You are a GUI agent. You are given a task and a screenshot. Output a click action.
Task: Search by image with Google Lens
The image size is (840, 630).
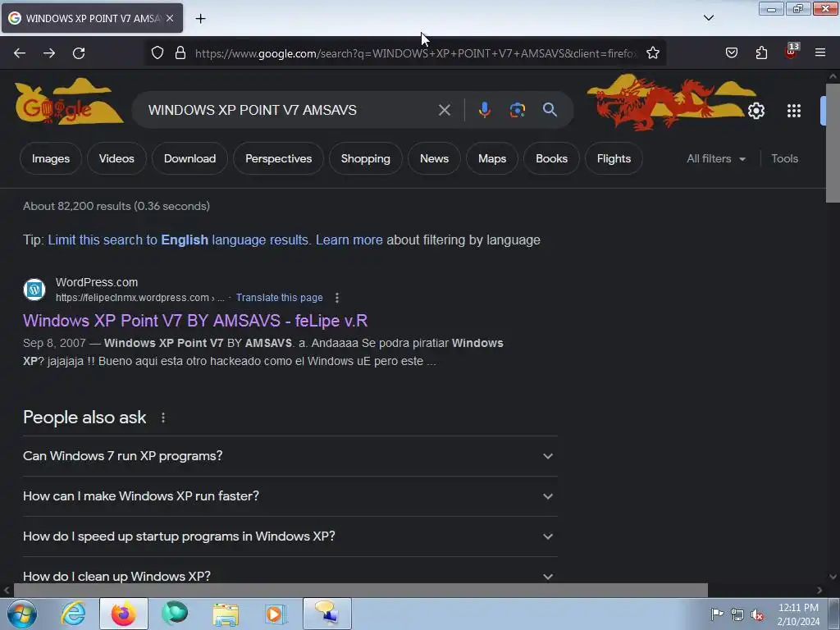[x=517, y=110]
